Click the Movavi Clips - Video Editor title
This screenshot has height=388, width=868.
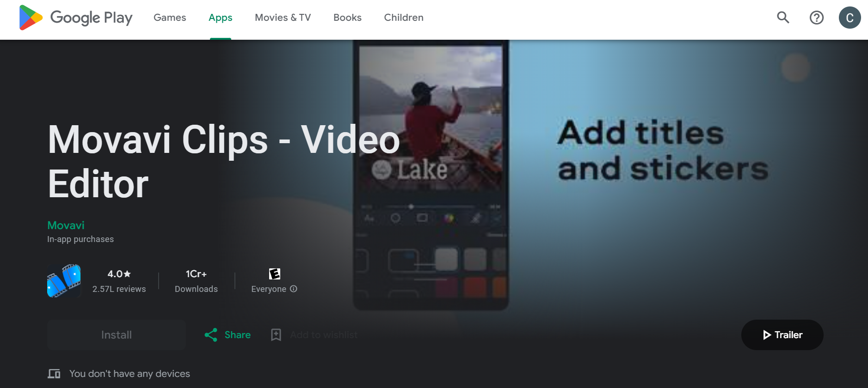point(224,162)
